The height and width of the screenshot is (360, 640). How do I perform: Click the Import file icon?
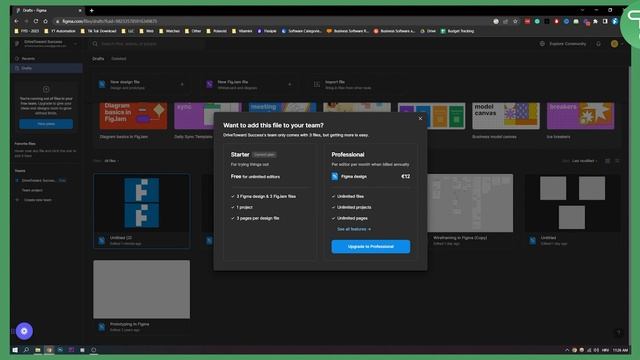pyautogui.click(x=317, y=84)
